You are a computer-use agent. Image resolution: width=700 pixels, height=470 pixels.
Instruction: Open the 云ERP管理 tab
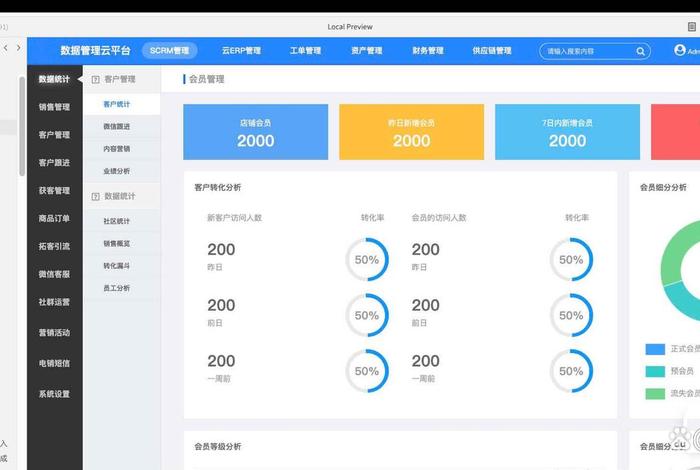(x=242, y=50)
